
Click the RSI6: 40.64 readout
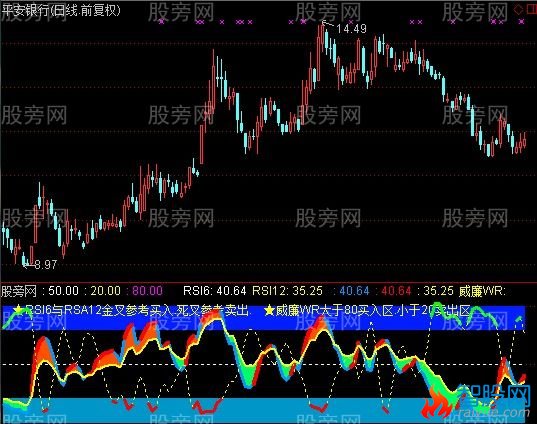click(215, 291)
